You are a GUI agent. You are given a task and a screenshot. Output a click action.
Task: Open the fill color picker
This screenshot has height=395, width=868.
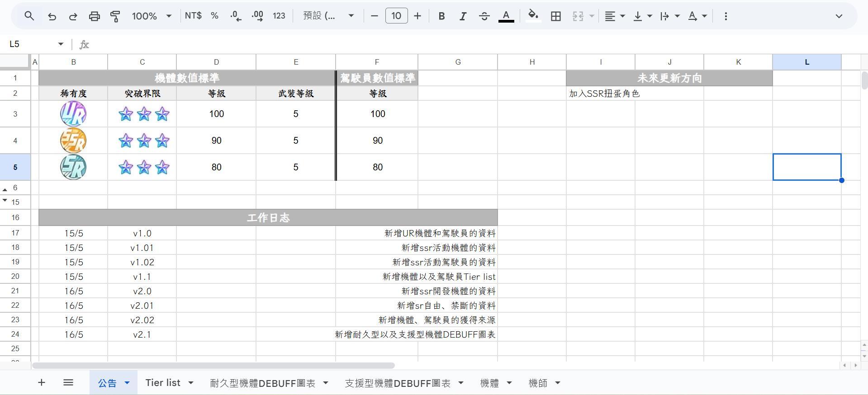[x=533, y=16]
